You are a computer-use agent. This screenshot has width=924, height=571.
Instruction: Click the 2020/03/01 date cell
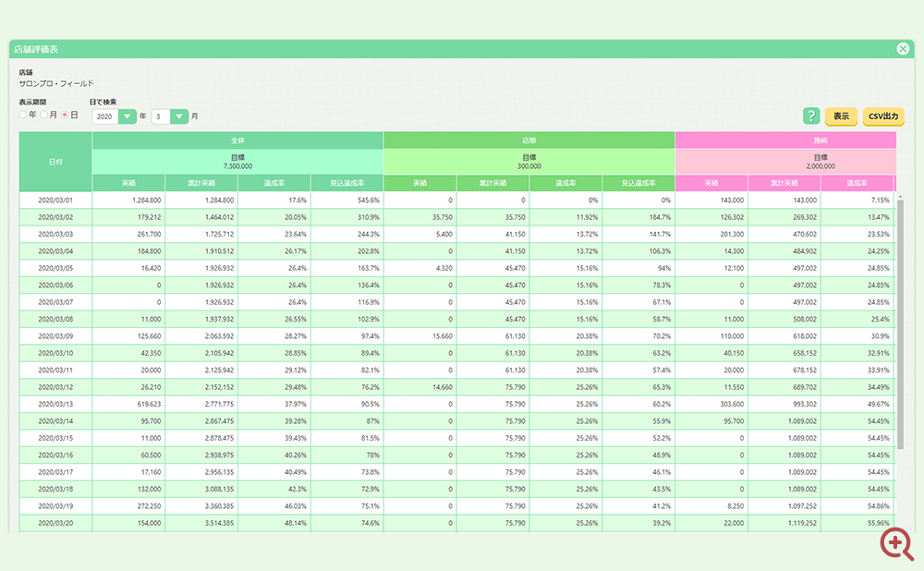pyautogui.click(x=55, y=200)
